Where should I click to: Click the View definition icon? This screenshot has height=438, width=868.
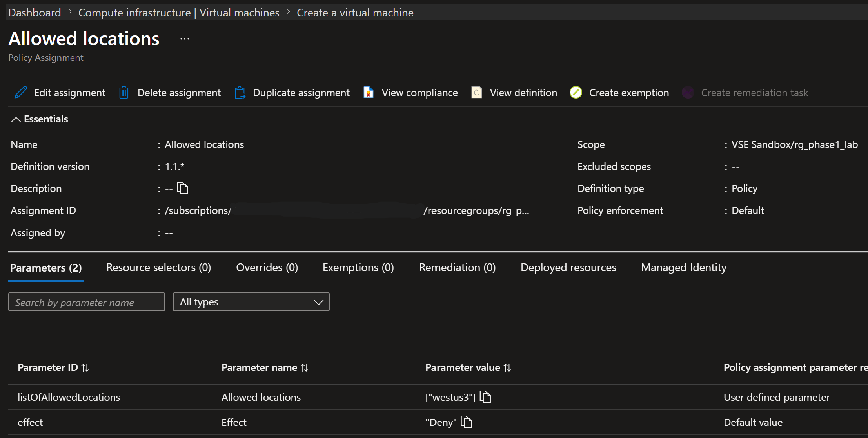476,93
